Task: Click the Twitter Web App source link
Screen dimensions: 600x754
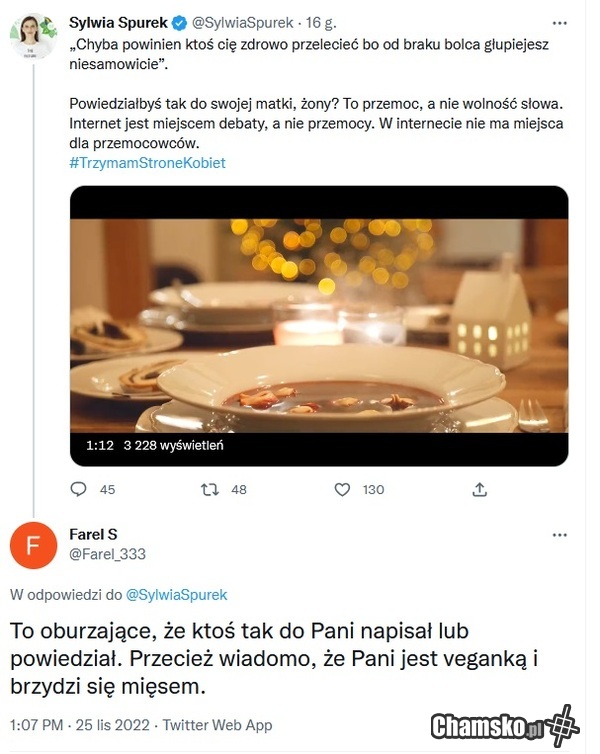Action: point(217,725)
